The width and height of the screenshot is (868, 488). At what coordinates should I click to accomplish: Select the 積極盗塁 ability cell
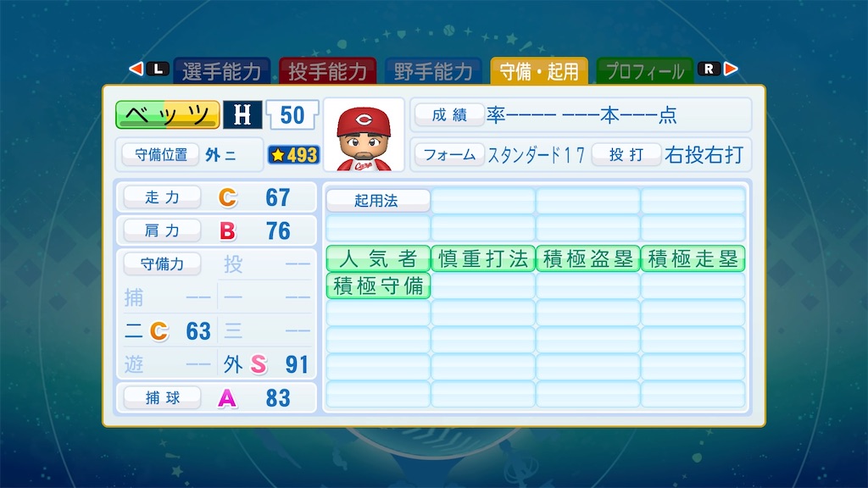point(588,258)
